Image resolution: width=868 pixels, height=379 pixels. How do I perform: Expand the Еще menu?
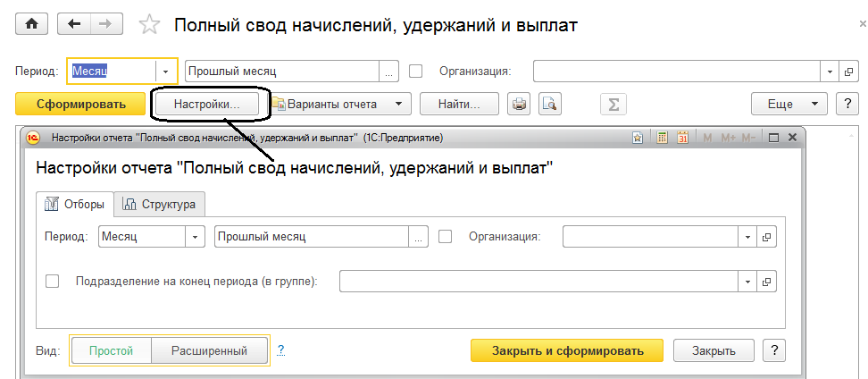click(x=789, y=105)
